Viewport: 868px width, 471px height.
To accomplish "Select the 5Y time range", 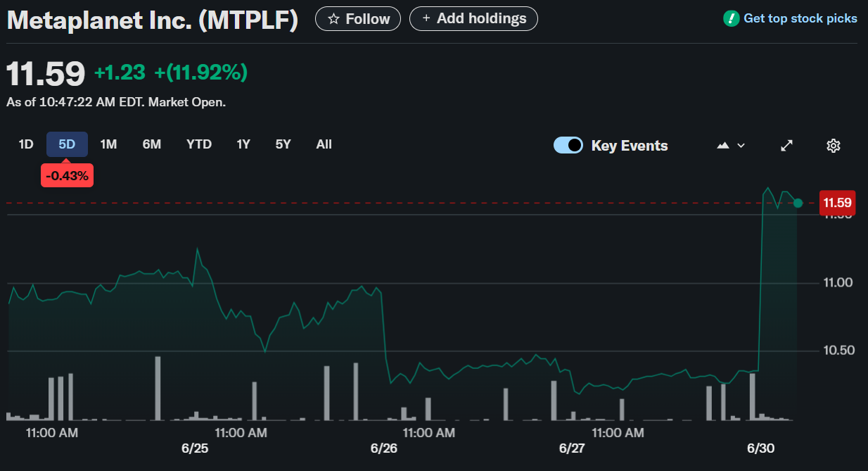I will (283, 144).
